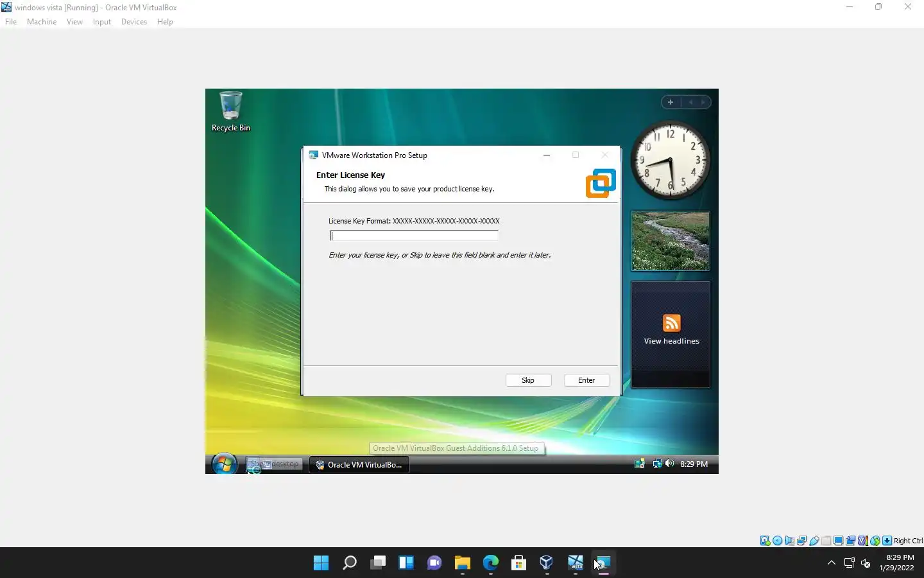The width and height of the screenshot is (924, 578).
Task: Click the VirtualBox display indicator
Action: (839, 541)
